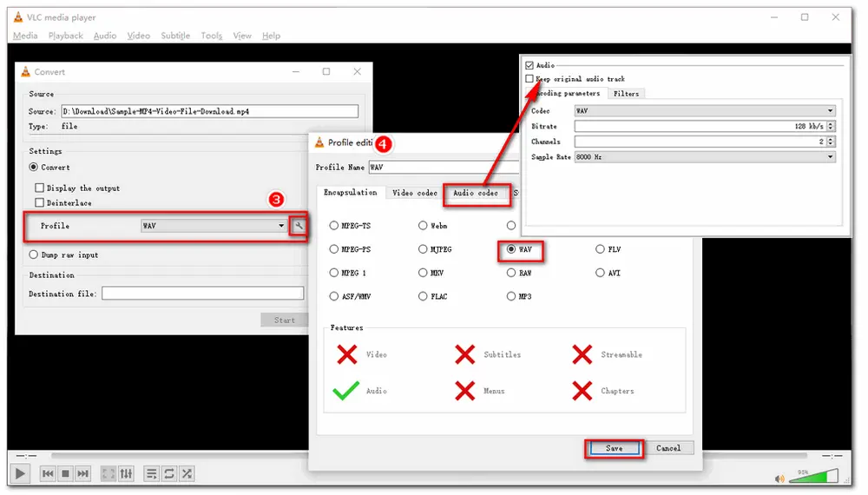Select ASF/WMV encapsulation
The image size is (868, 495).
[334, 296]
